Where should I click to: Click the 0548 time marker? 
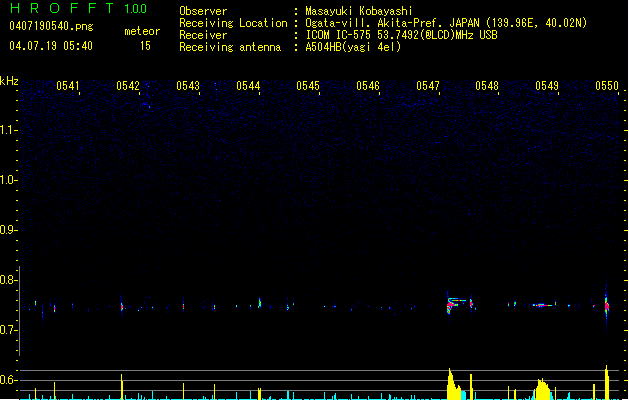pyautogui.click(x=487, y=86)
